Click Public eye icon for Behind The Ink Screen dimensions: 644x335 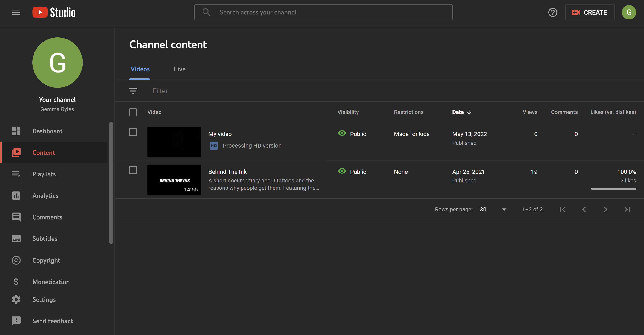(342, 171)
